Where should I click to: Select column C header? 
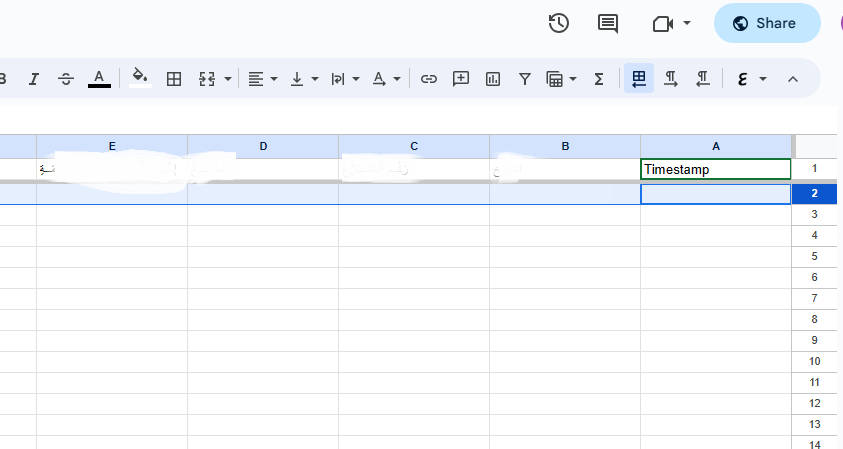point(414,146)
